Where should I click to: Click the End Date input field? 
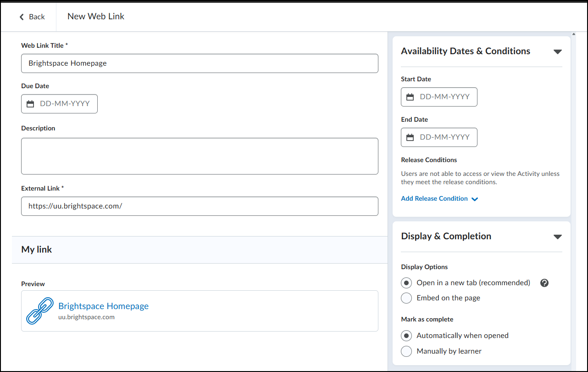[x=439, y=137]
